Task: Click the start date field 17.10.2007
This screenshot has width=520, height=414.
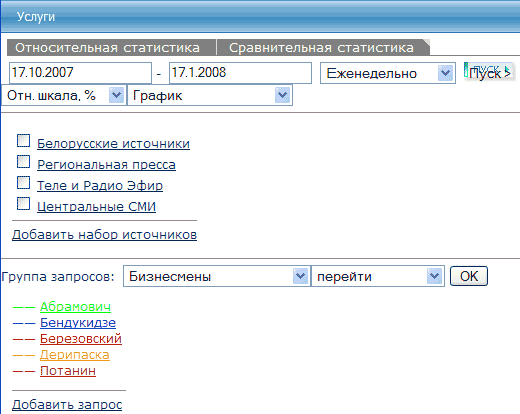Action: [80, 73]
